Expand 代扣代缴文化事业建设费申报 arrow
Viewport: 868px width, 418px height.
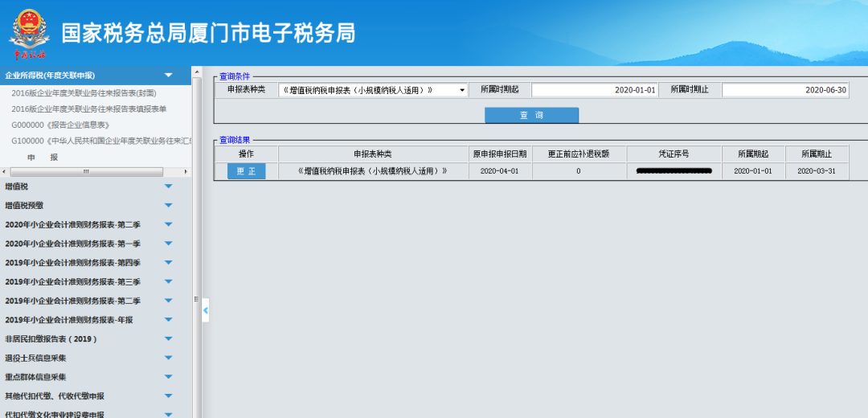click(168, 414)
